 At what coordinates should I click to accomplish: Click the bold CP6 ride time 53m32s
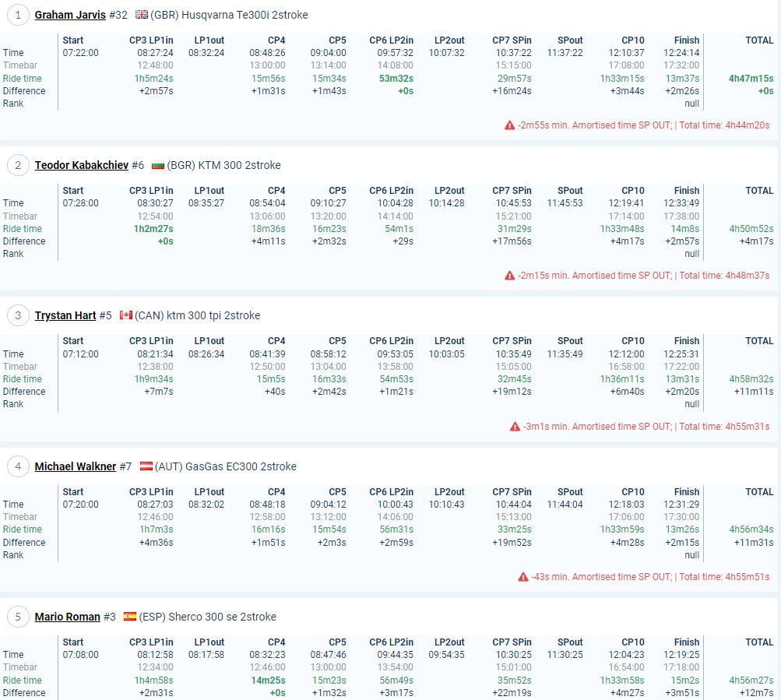[x=396, y=79]
